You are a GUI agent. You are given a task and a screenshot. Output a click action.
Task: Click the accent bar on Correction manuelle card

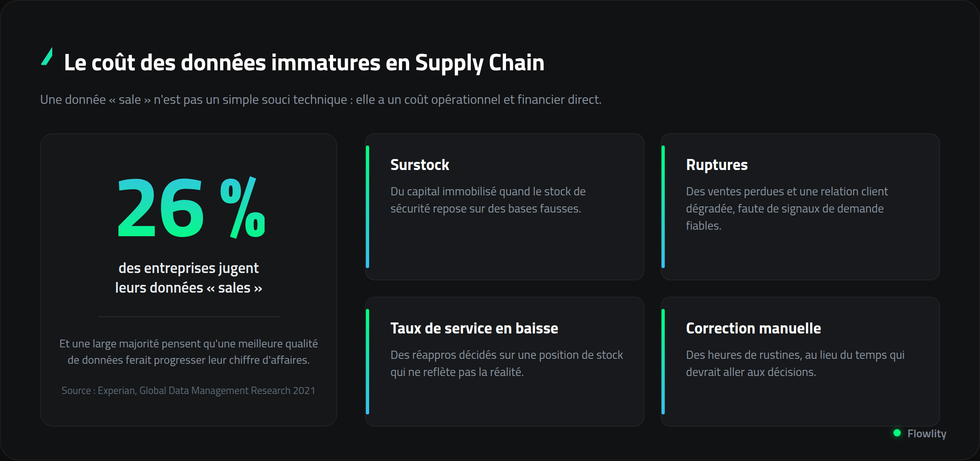[x=663, y=362]
